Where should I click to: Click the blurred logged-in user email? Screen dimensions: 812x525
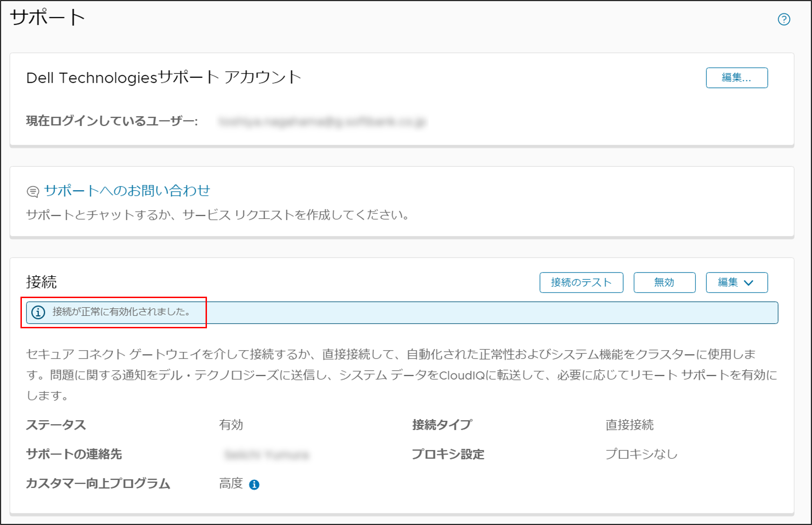322,122
